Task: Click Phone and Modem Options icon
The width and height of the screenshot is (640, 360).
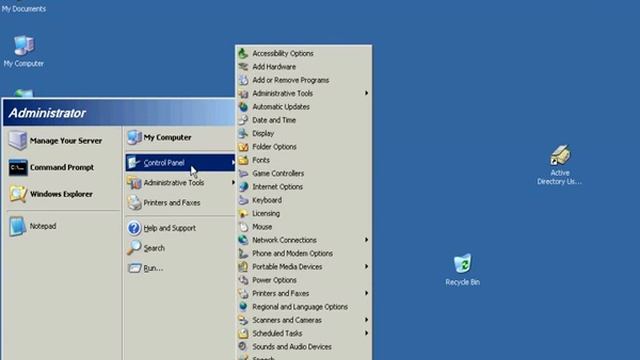Action: tap(243, 253)
